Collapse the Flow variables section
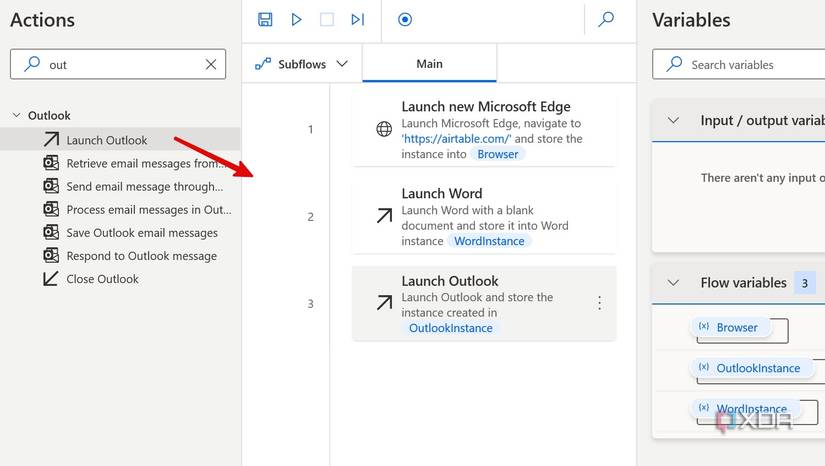Image resolution: width=825 pixels, height=466 pixels. pos(673,283)
